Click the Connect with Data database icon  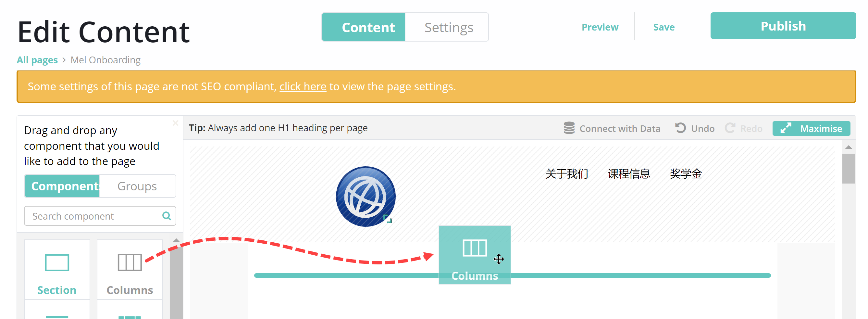tap(569, 128)
